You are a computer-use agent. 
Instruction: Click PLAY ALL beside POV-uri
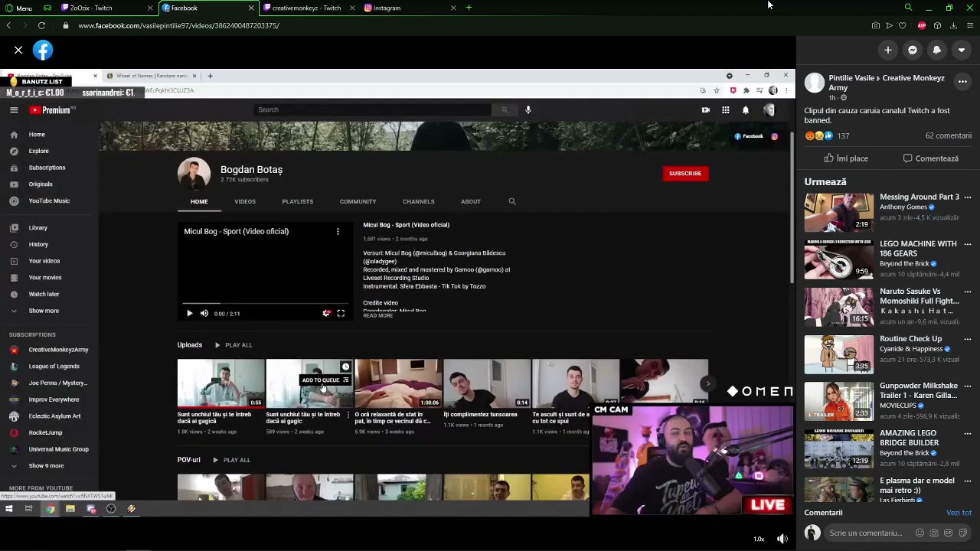click(x=232, y=460)
